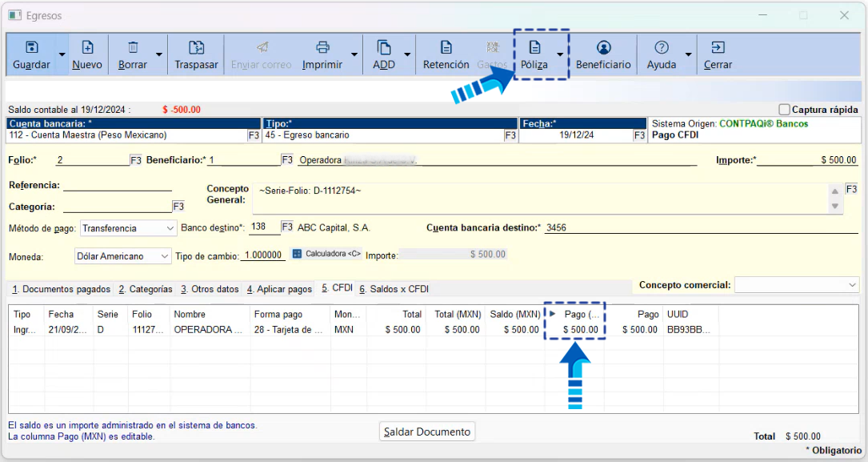Click the Guardar save icon

pos(31,48)
